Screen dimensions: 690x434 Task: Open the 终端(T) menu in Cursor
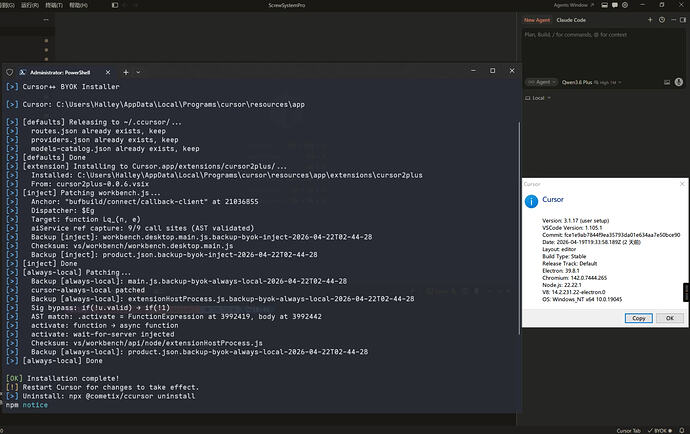tap(54, 5)
